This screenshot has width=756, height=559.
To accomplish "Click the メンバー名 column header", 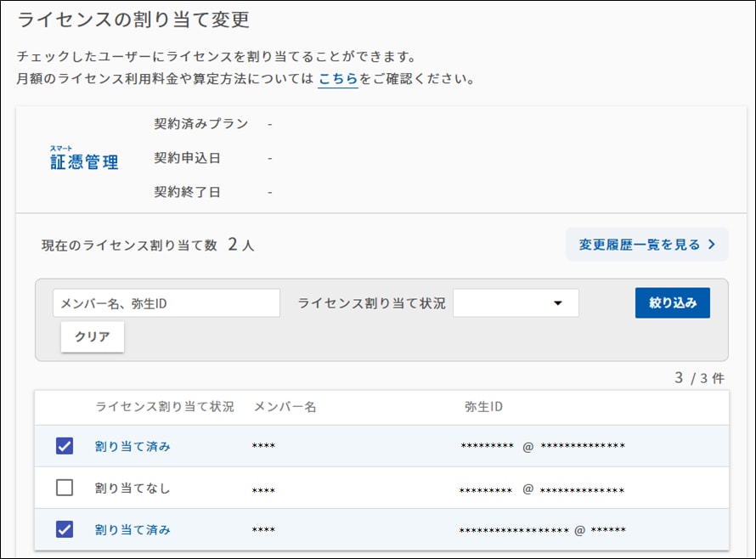I will (x=285, y=407).
